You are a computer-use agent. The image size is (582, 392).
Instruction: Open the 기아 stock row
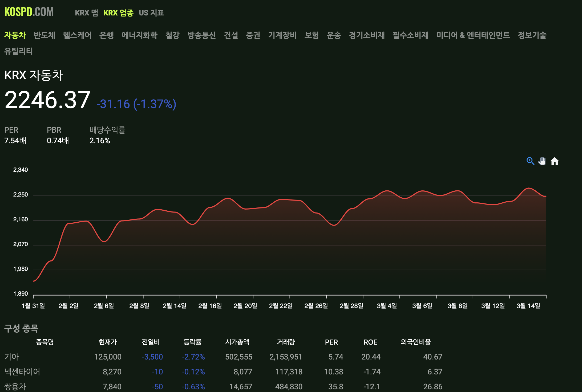[x=223, y=357]
